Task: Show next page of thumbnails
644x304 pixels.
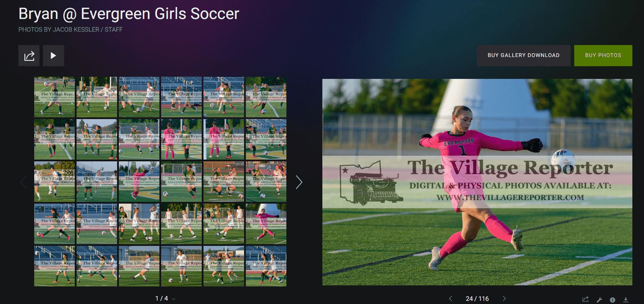Action: (299, 182)
